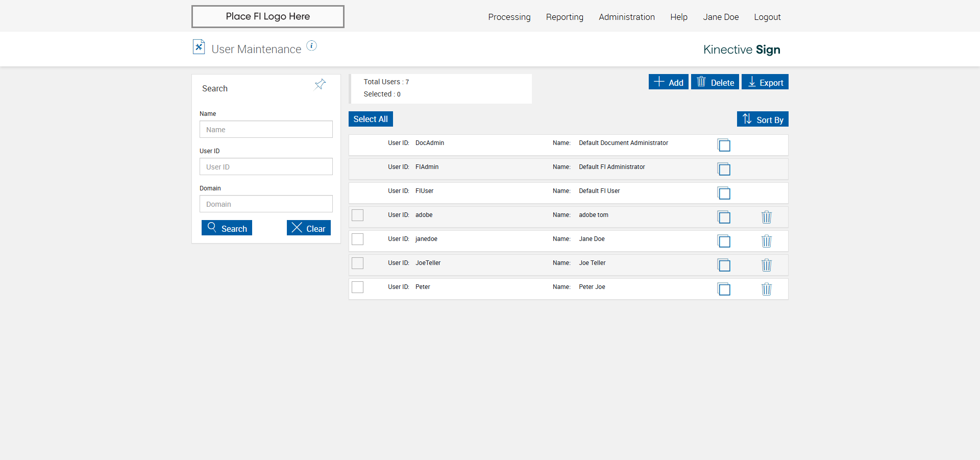Click the Select All button
The width and height of the screenshot is (980, 460).
(x=371, y=119)
